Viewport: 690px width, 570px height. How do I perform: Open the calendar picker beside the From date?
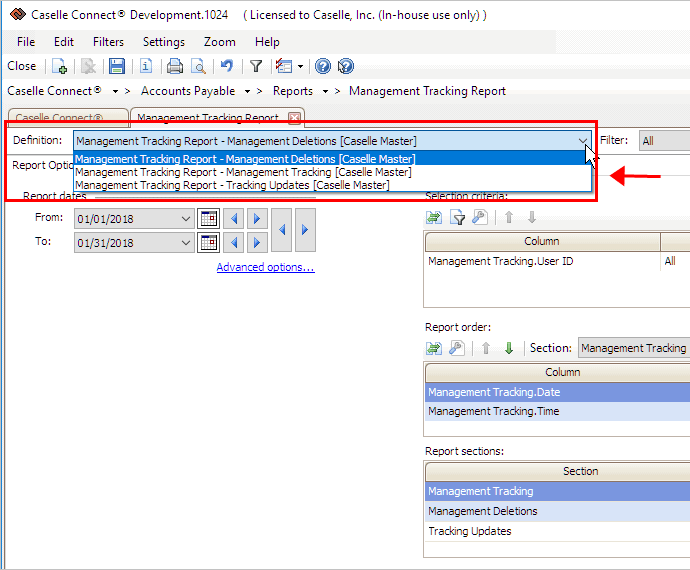(209, 218)
